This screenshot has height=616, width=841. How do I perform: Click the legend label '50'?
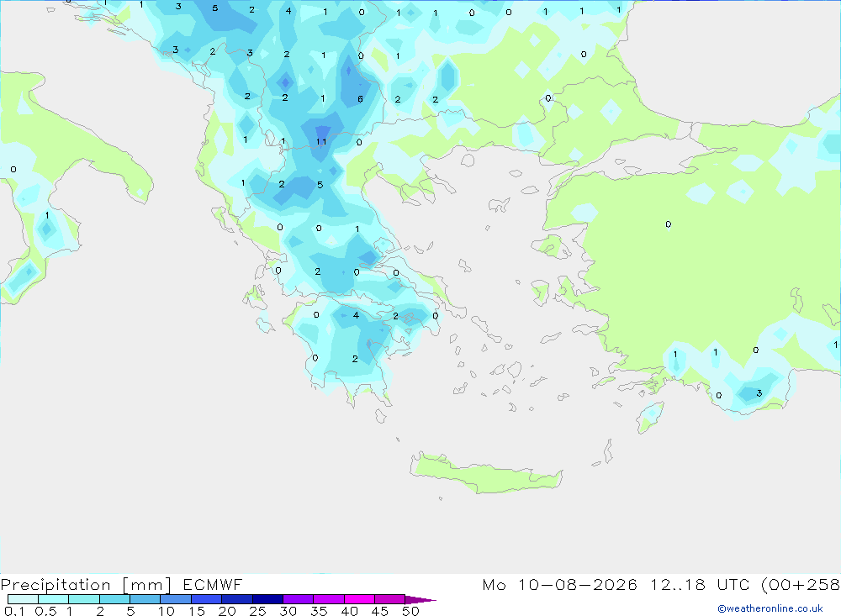(x=410, y=611)
